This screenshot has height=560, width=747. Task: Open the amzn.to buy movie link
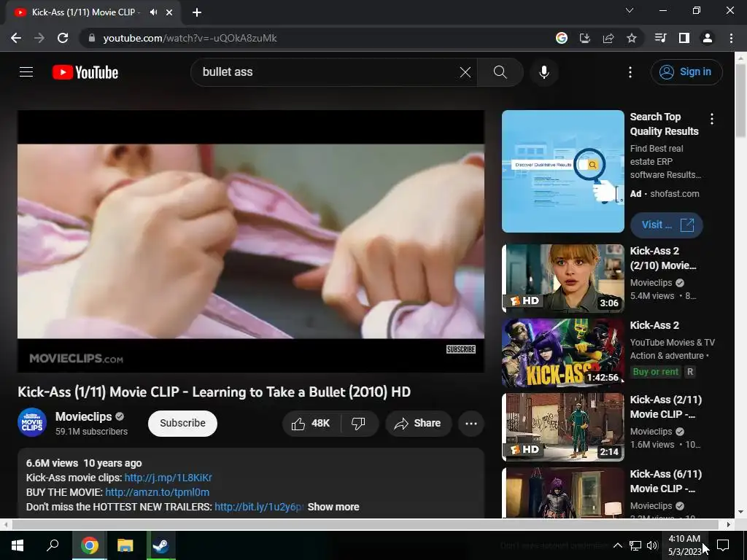pyautogui.click(x=158, y=492)
